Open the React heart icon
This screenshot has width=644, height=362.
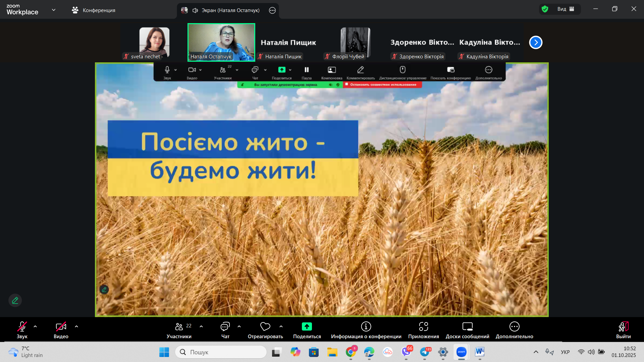265,327
